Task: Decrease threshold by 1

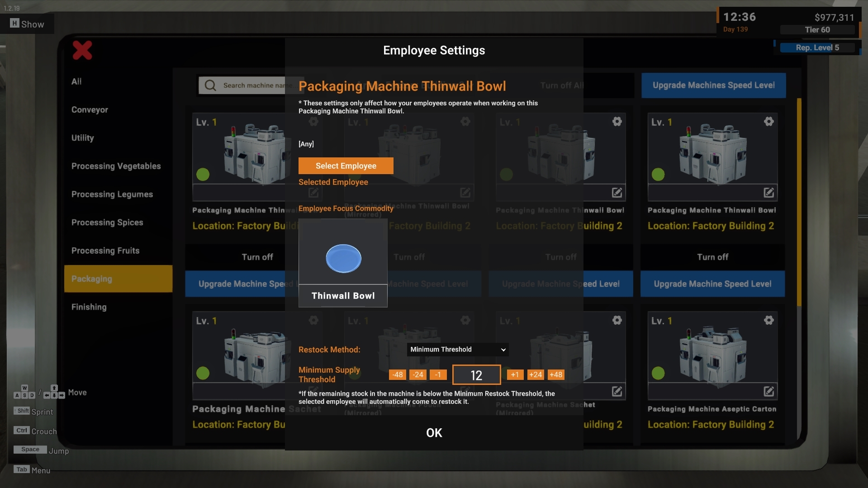Action: click(438, 374)
